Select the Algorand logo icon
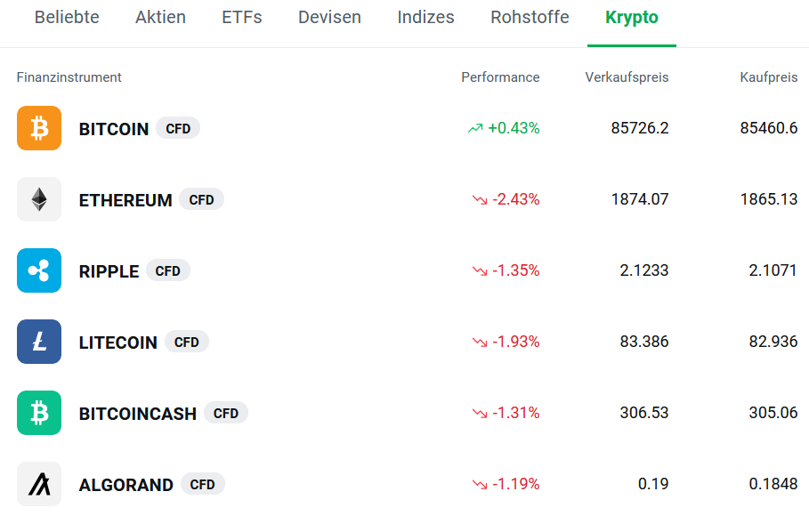The width and height of the screenshot is (809, 532). (38, 484)
